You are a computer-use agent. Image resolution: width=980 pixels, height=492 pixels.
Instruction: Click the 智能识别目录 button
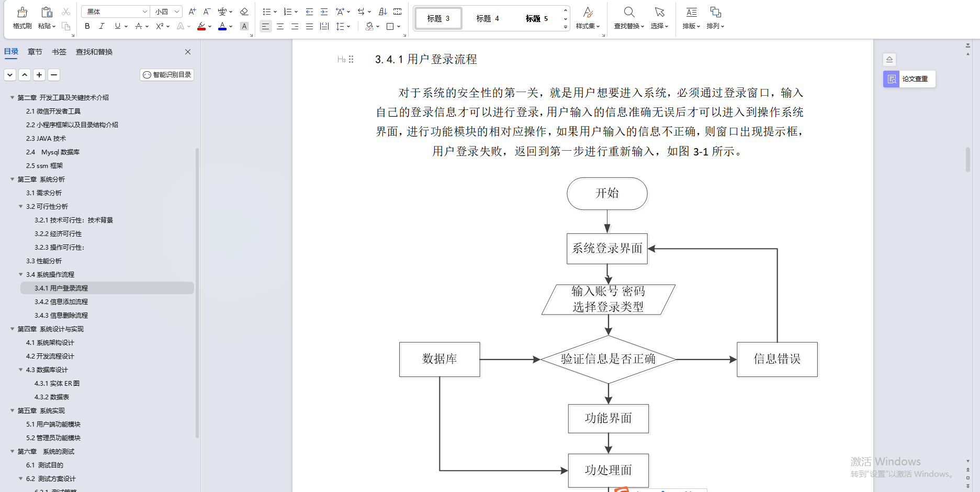click(x=166, y=74)
